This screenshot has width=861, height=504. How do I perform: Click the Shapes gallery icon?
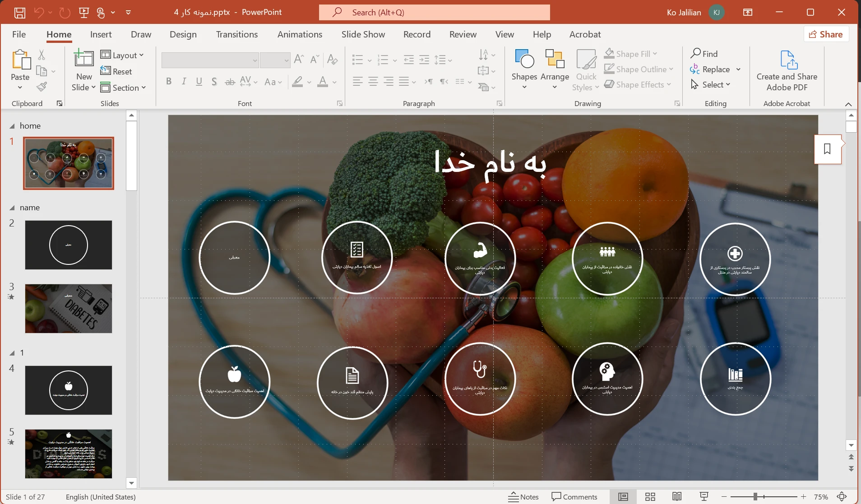point(524,59)
